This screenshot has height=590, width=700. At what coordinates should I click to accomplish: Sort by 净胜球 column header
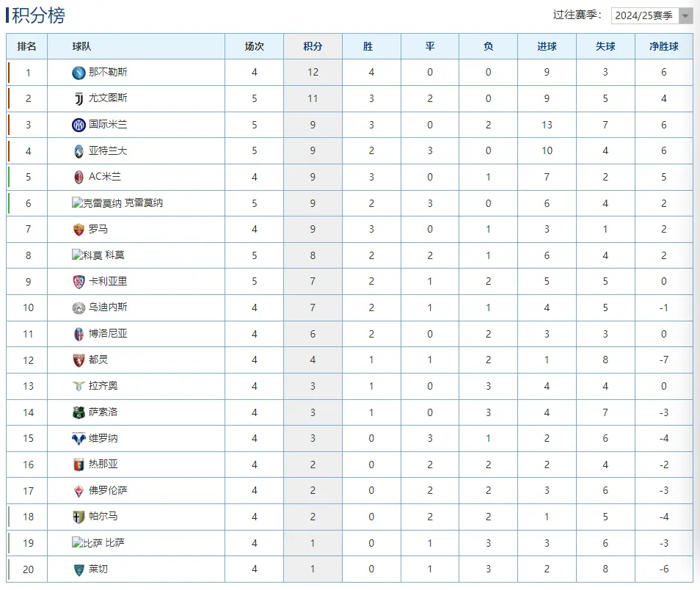click(x=663, y=46)
